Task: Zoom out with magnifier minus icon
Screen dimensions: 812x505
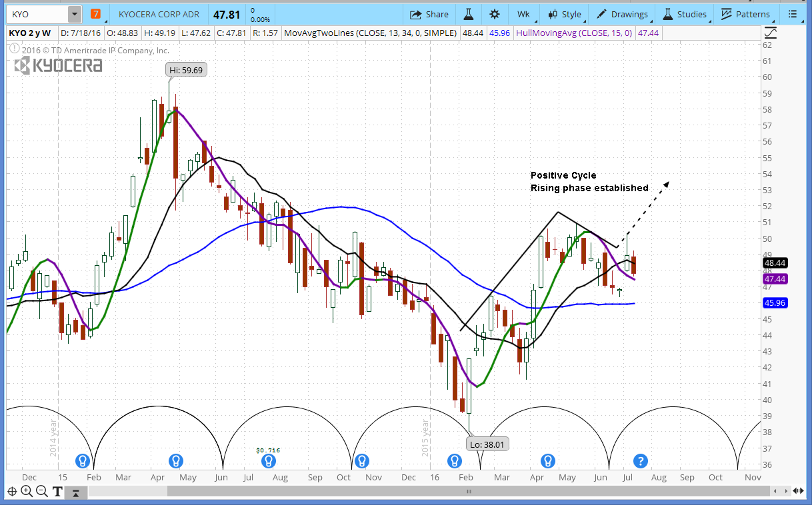Action: point(41,492)
